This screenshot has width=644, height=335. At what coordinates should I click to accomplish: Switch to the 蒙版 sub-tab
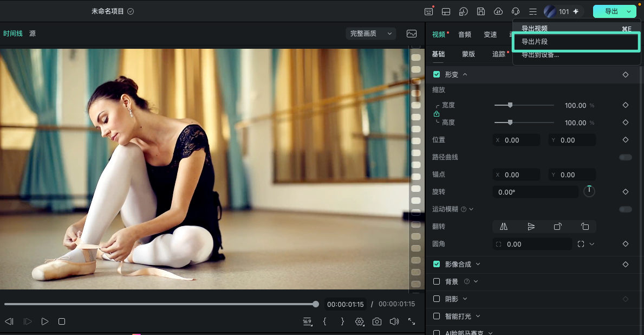pos(468,54)
